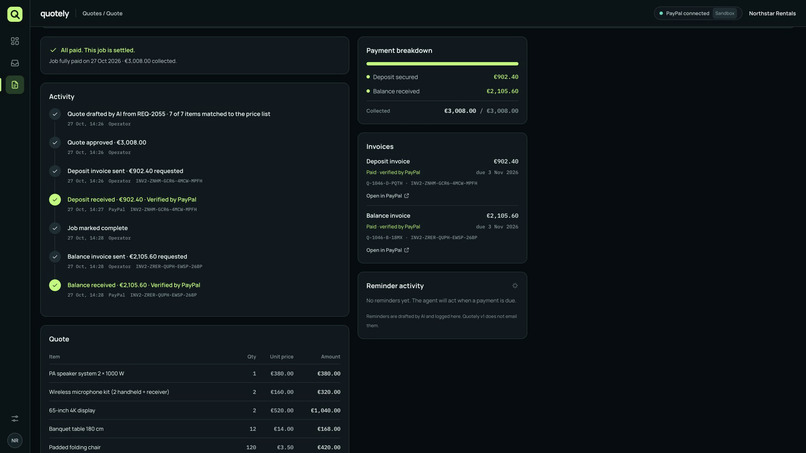The image size is (806, 453).
Task: Click the All paid checkmark icon
Action: [53, 50]
